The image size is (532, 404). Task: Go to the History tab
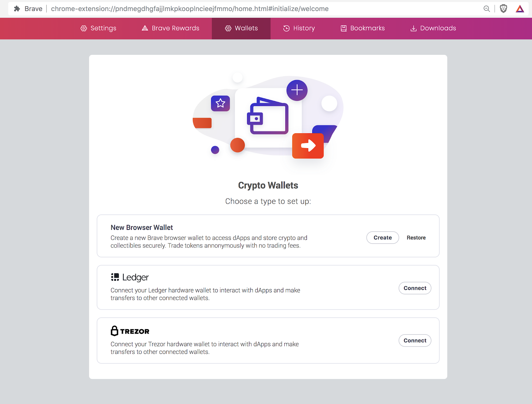pyautogui.click(x=299, y=28)
